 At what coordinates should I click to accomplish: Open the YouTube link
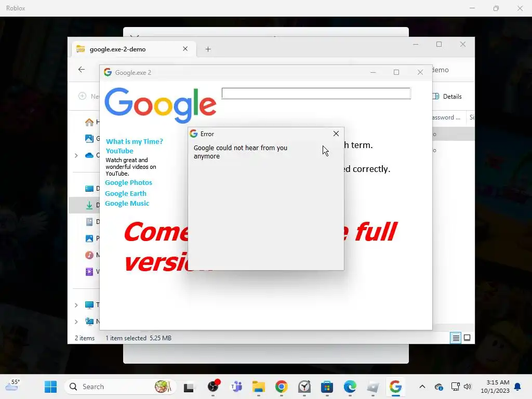click(119, 151)
